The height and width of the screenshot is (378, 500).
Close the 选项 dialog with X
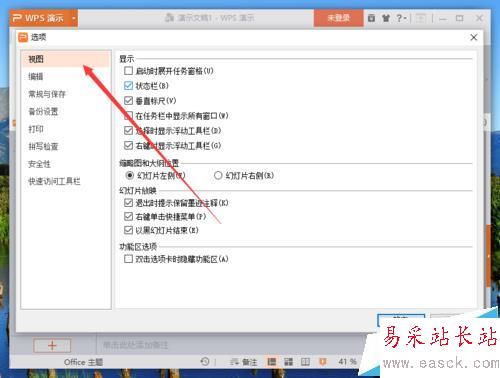point(474,37)
